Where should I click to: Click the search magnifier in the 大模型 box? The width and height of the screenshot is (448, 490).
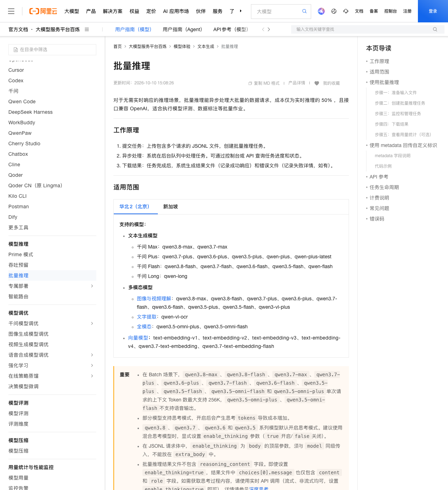click(x=304, y=11)
